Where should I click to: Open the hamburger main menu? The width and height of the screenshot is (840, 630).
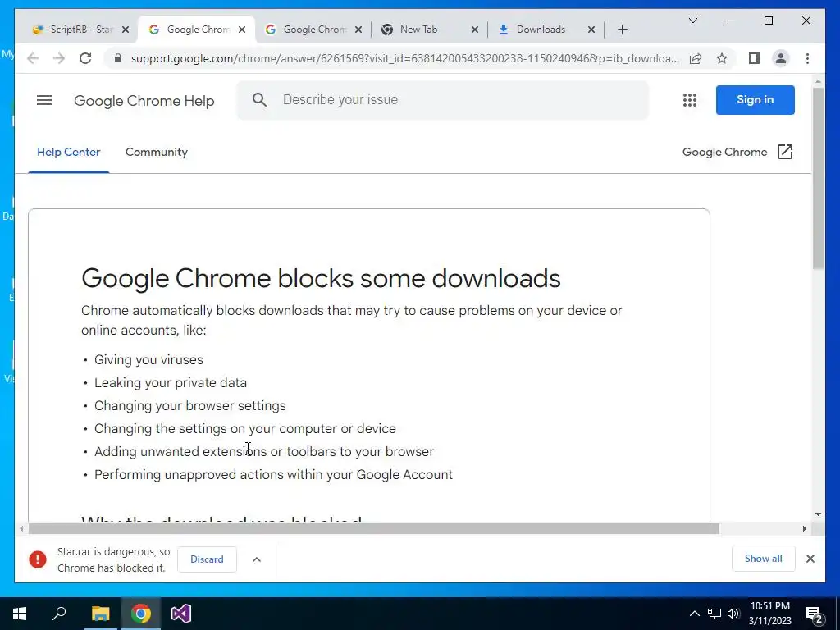pyautogui.click(x=44, y=100)
